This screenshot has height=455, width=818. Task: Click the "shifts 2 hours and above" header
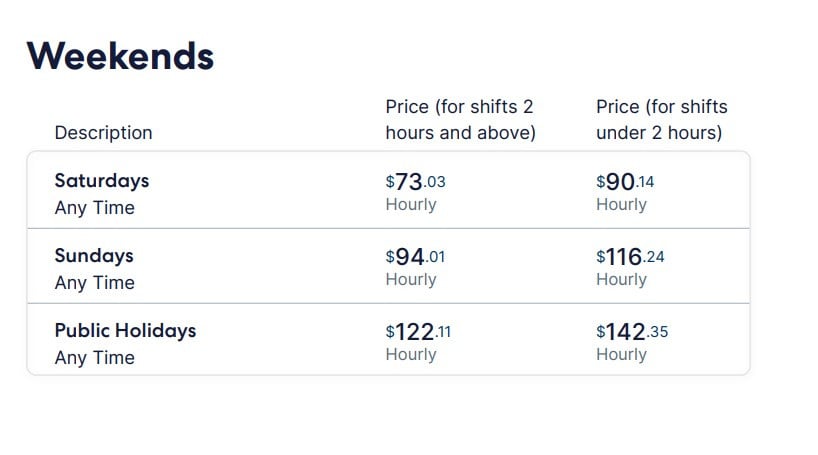[460, 120]
